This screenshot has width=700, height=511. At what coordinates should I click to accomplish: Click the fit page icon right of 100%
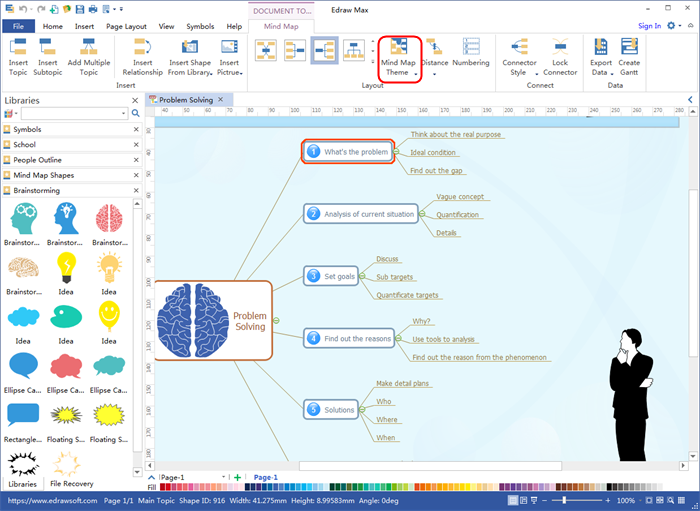(650, 501)
